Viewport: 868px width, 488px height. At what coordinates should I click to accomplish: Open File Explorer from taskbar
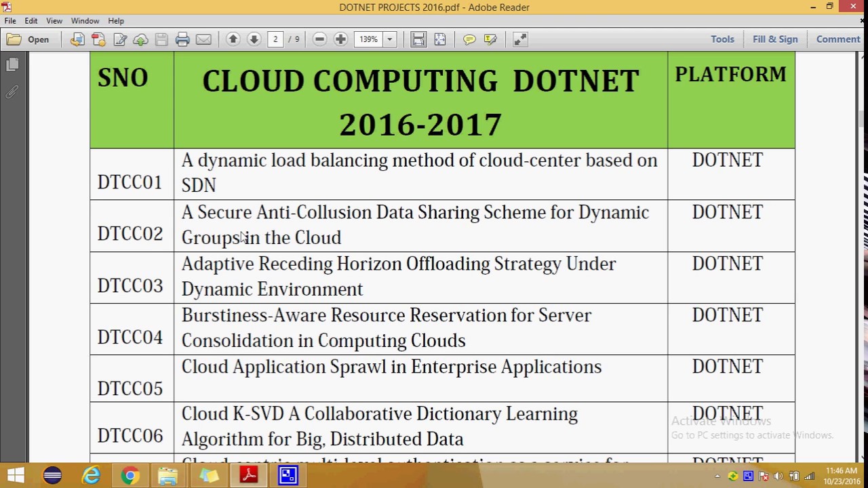pos(168,476)
